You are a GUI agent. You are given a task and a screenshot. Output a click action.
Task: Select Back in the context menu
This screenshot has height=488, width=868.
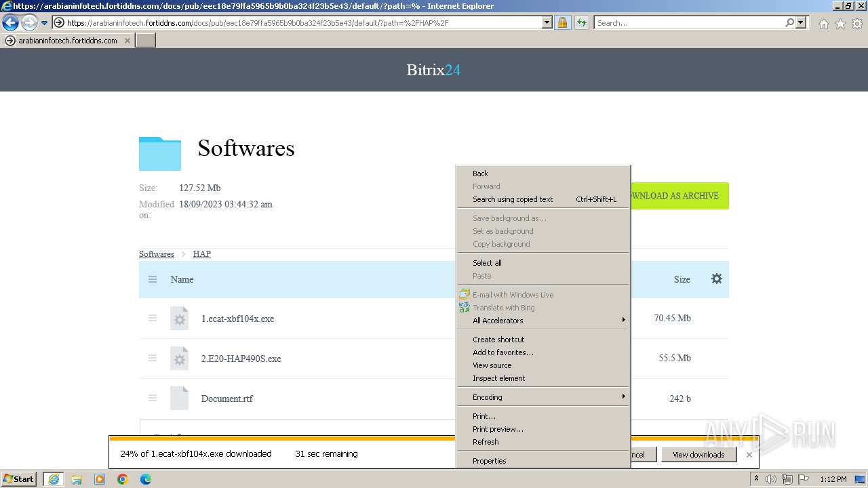point(544,174)
